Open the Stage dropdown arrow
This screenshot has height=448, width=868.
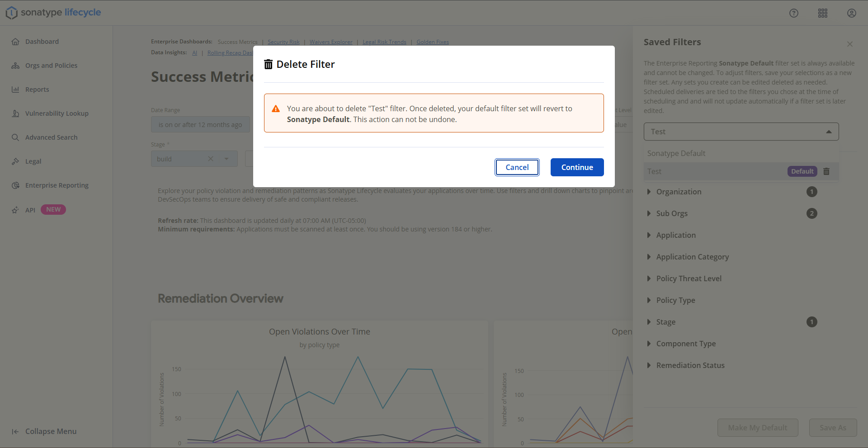click(x=226, y=159)
